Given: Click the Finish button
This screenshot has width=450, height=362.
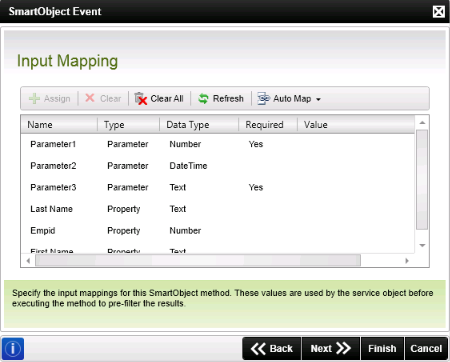Looking at the screenshot, I should point(382,349).
